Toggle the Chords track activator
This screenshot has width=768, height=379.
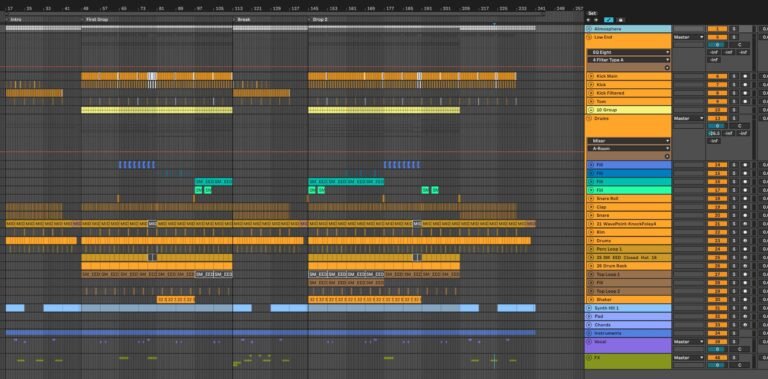coord(717,325)
